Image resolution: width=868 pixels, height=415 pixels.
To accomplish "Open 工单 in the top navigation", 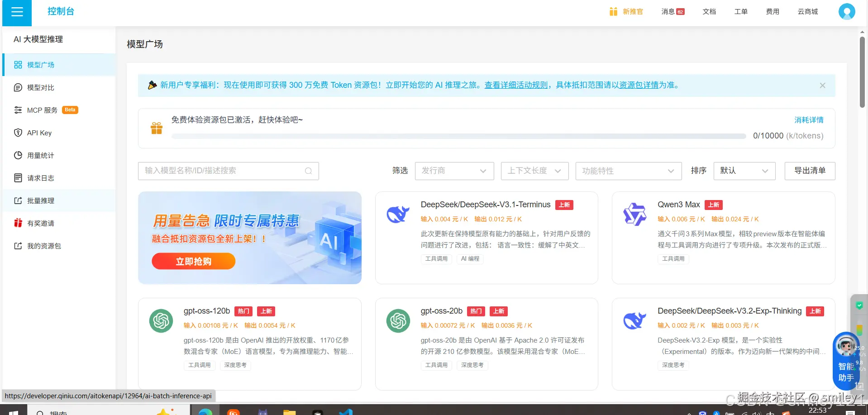I will click(x=741, y=12).
